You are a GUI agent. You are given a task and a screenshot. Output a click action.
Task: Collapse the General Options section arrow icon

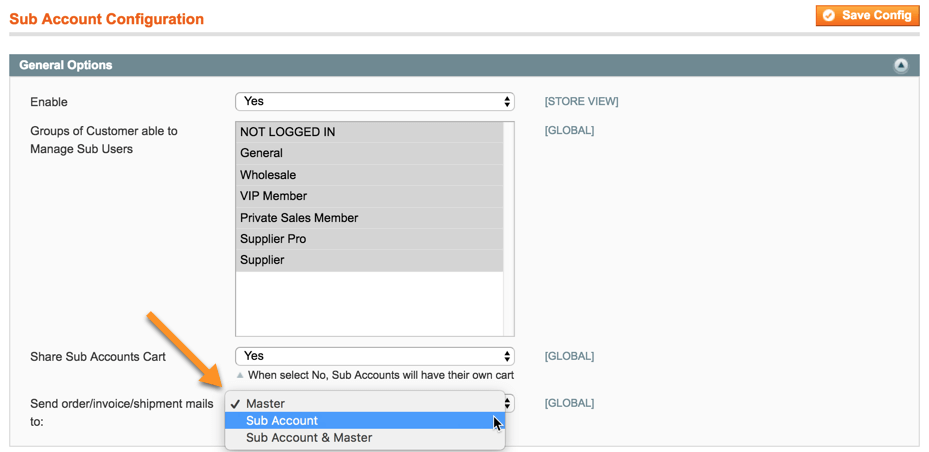coord(901,66)
